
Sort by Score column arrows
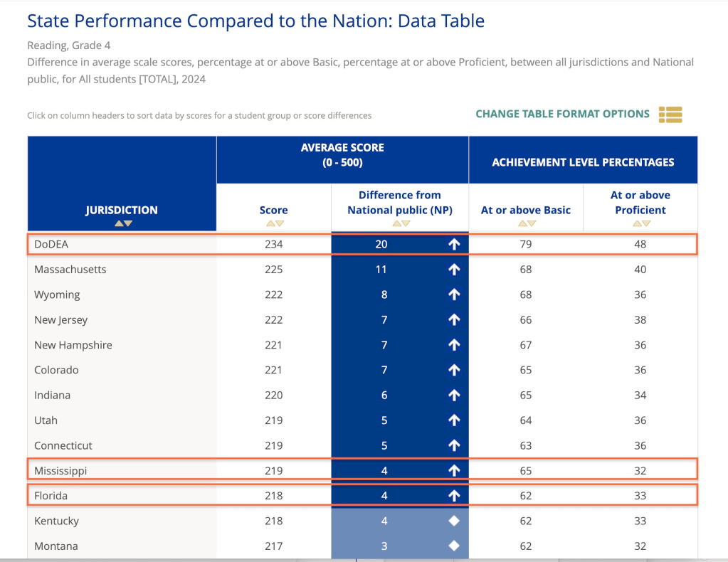click(275, 223)
